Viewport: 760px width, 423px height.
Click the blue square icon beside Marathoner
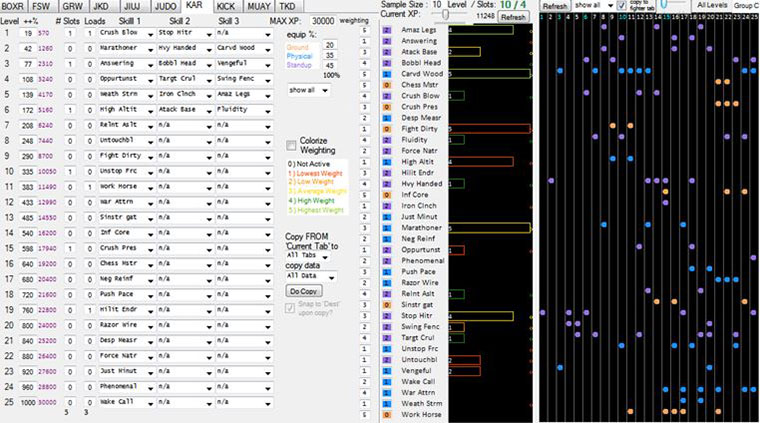387,228
